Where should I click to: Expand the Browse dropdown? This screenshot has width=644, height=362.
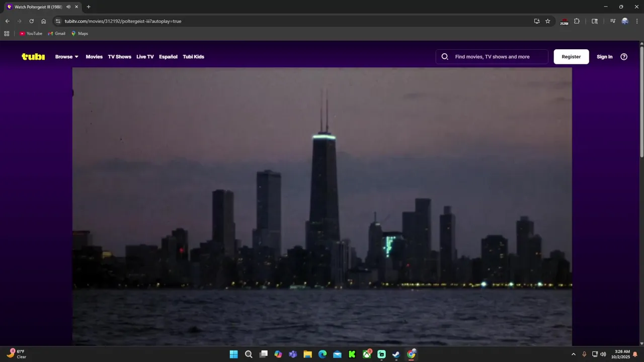tap(67, 57)
